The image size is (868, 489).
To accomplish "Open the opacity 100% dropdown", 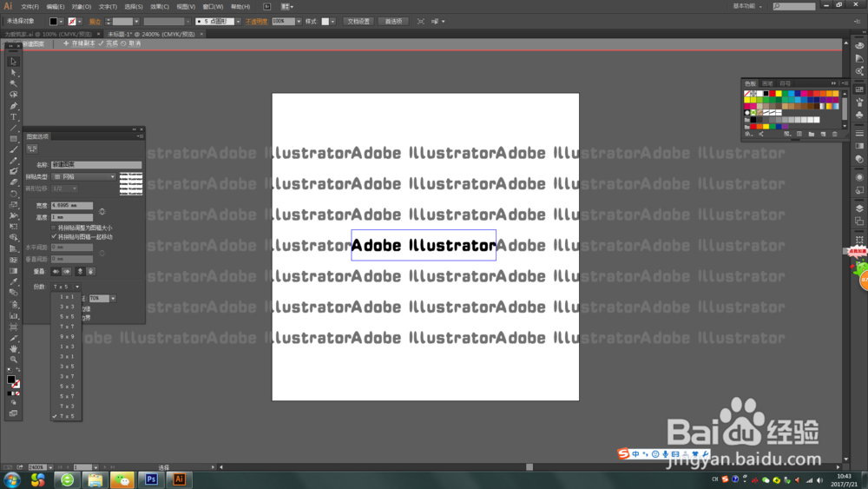I will (299, 22).
